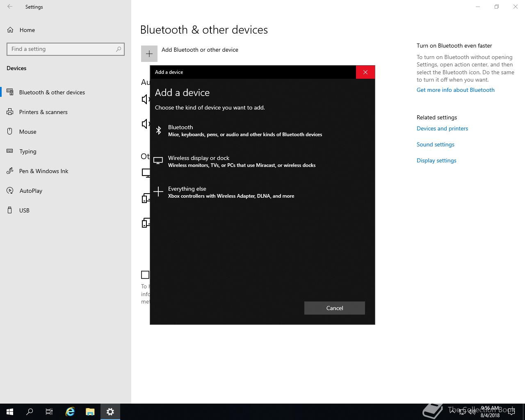Close the Add a device dialog
The width and height of the screenshot is (525, 420).
tap(365, 72)
